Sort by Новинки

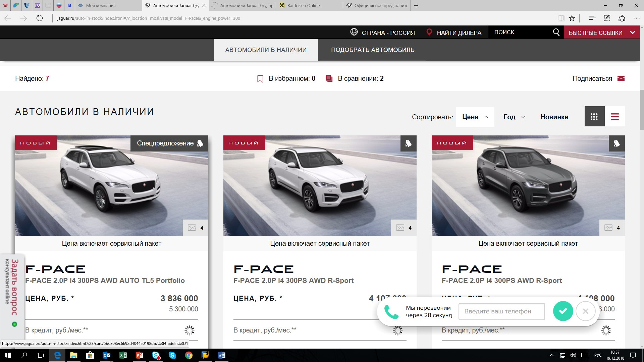pyautogui.click(x=554, y=117)
